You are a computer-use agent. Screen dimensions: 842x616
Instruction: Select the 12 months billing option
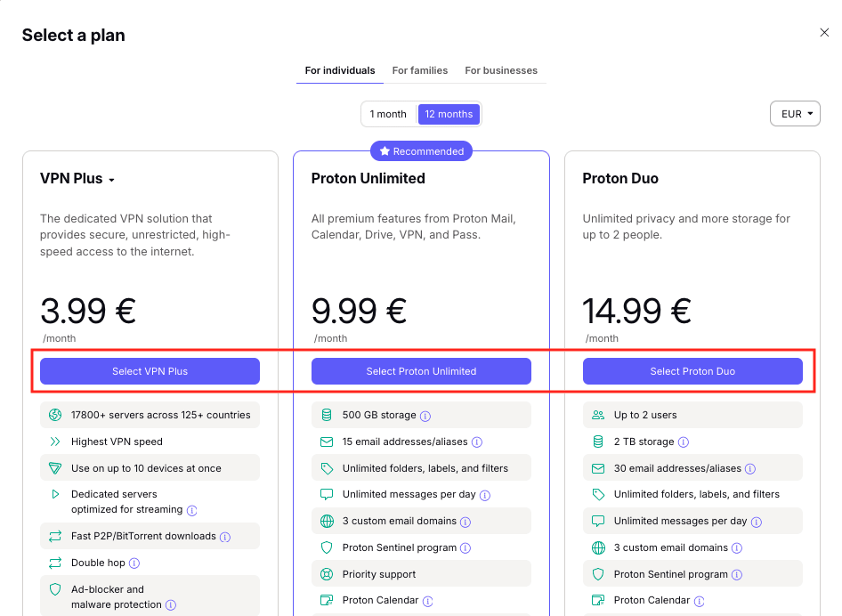[x=449, y=114]
